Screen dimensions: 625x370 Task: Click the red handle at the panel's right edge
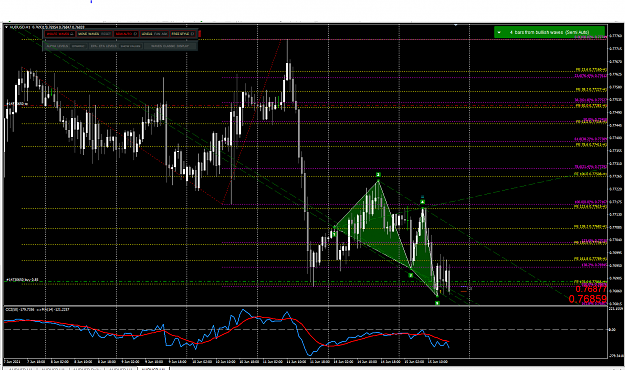200,34
